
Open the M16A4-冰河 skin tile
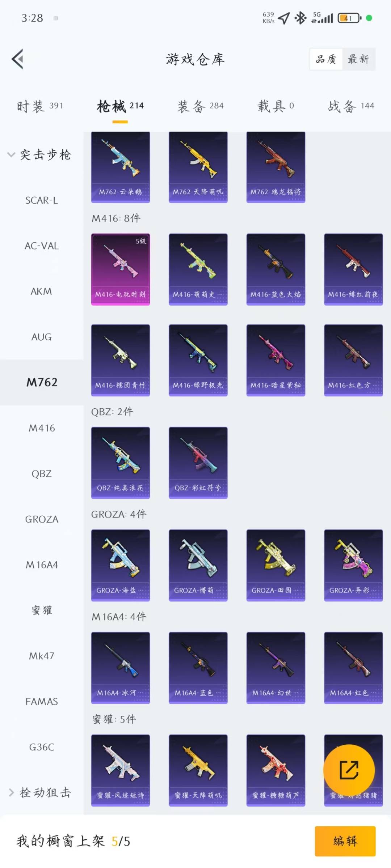121,668
